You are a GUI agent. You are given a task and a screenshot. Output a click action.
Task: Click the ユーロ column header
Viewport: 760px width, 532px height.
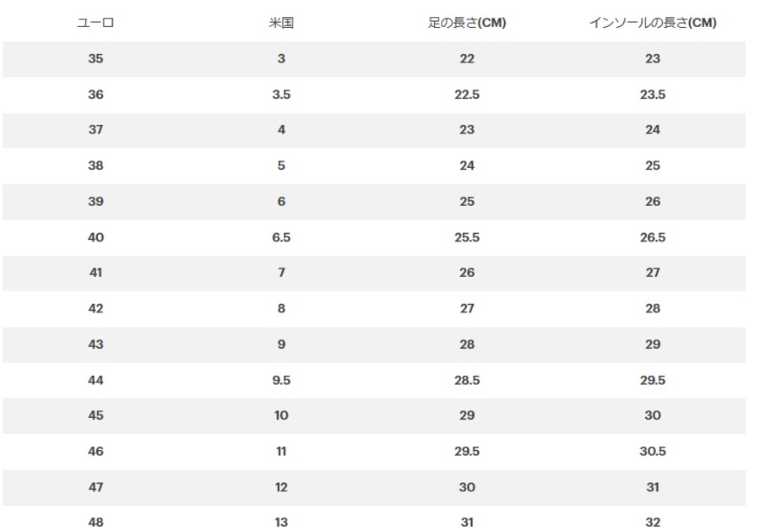95,22
